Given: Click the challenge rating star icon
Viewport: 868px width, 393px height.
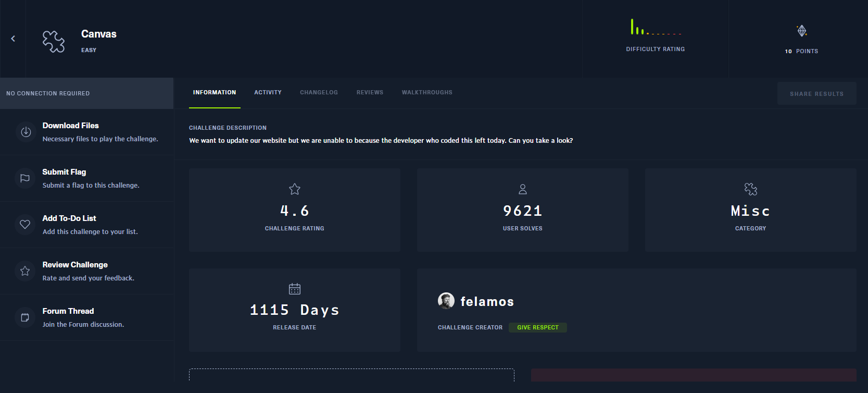Looking at the screenshot, I should (x=295, y=189).
